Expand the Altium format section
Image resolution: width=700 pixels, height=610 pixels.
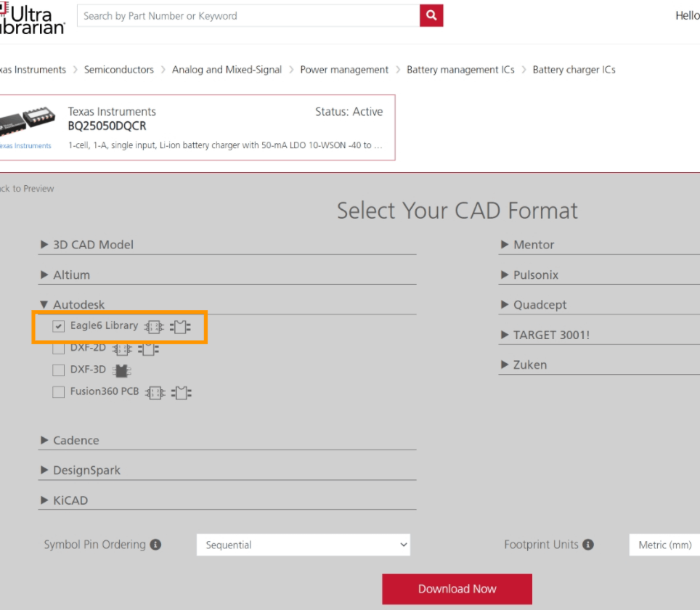click(x=227, y=274)
